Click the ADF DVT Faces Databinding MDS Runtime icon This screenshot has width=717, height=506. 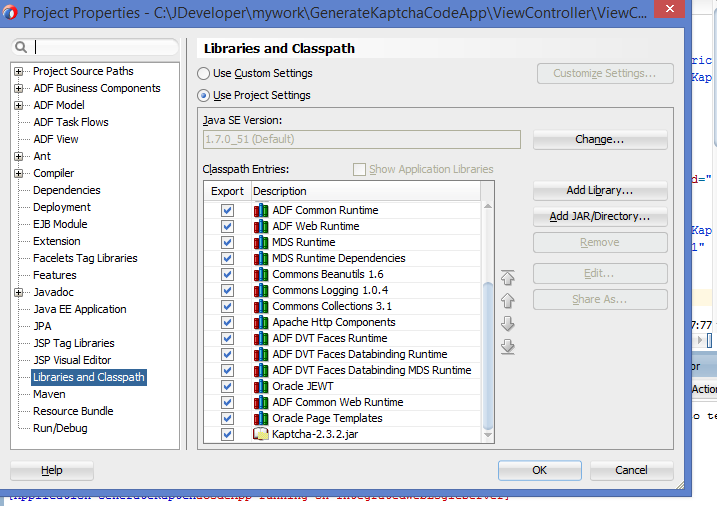pyautogui.click(x=261, y=370)
